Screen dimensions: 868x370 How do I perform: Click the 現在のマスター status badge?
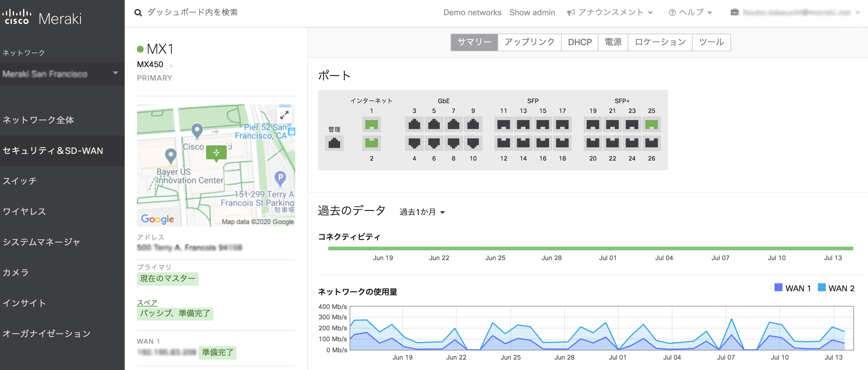(167, 279)
